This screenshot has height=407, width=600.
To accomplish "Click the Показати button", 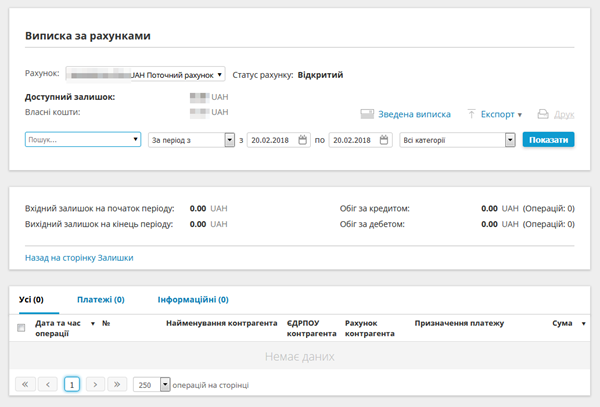I will (548, 140).
